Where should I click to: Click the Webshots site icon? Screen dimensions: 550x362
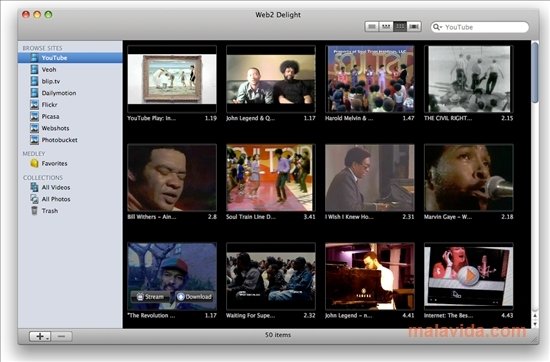pyautogui.click(x=34, y=128)
